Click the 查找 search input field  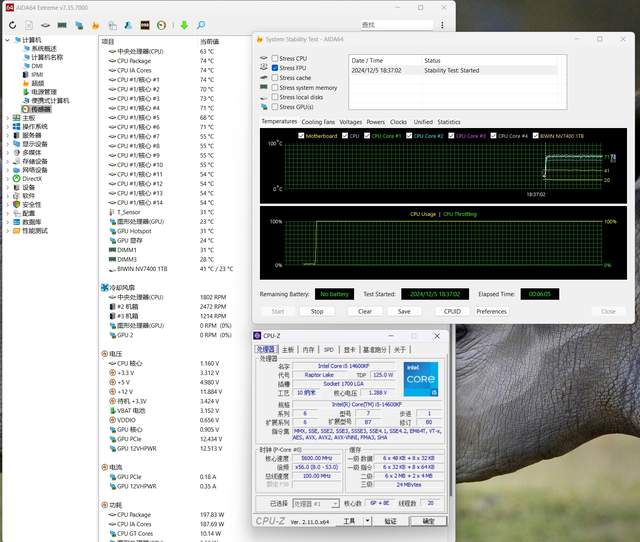click(395, 24)
